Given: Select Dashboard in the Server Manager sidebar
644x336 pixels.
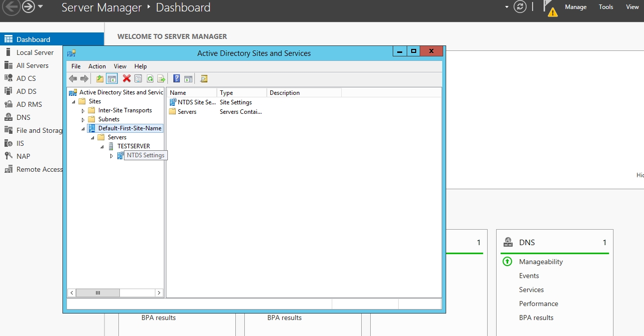Looking at the screenshot, I should [x=52, y=39].
